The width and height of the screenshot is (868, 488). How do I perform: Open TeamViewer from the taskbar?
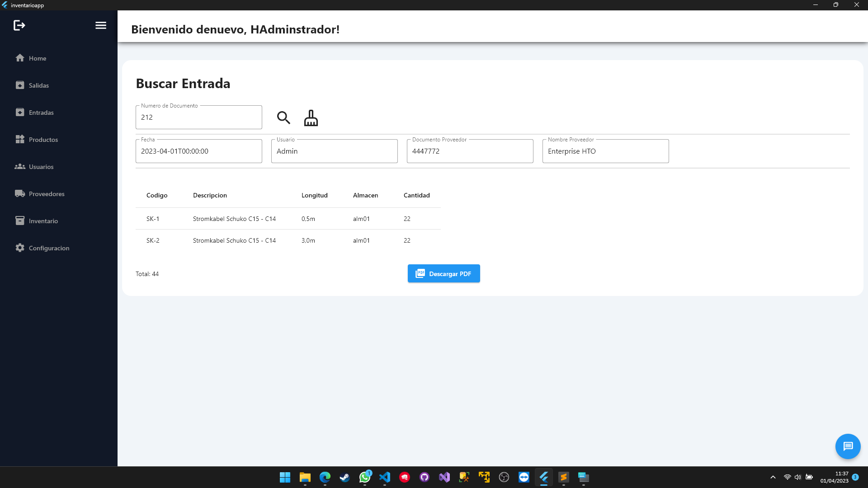tap(524, 477)
